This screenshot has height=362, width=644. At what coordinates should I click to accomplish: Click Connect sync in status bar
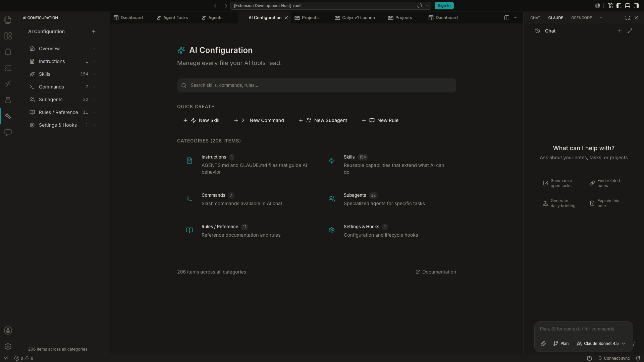[613, 358]
